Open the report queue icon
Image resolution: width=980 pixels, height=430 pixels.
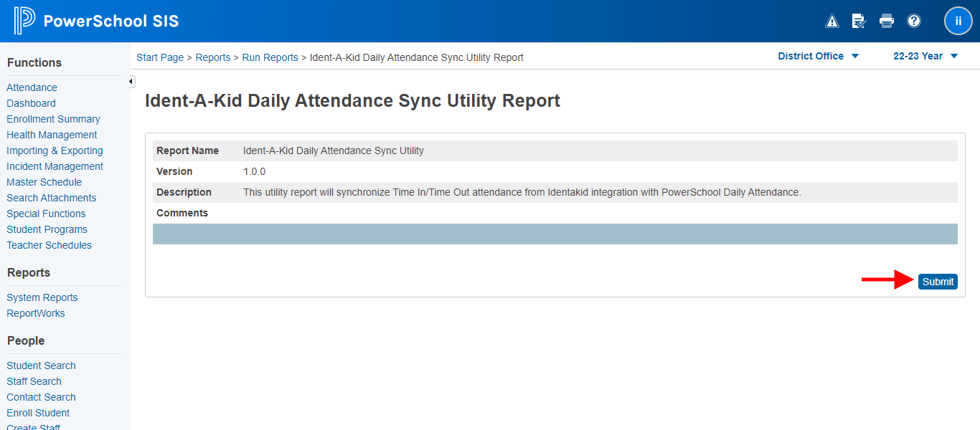point(859,21)
